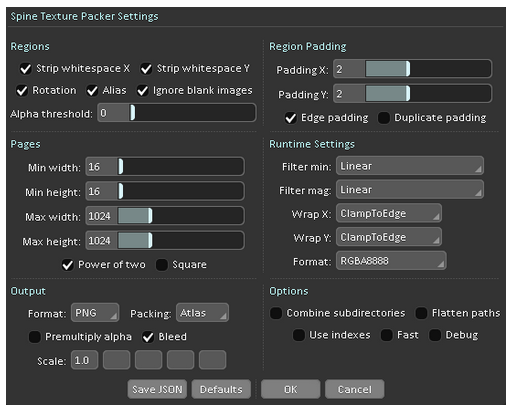
Task: Open Packing Atlas dropdown
Action: tap(202, 313)
